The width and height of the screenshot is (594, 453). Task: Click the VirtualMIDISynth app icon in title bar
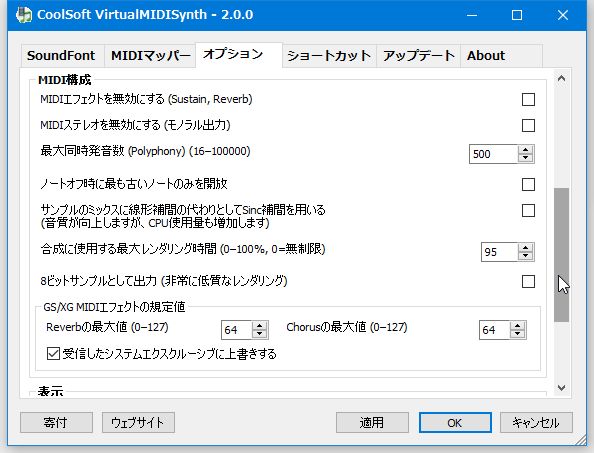[23, 15]
